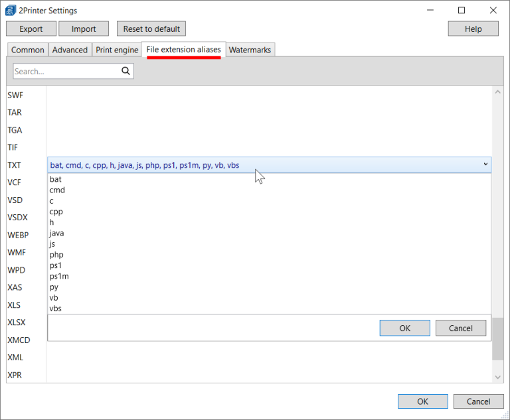
Task: Click the XLSX extension row
Action: tap(17, 322)
